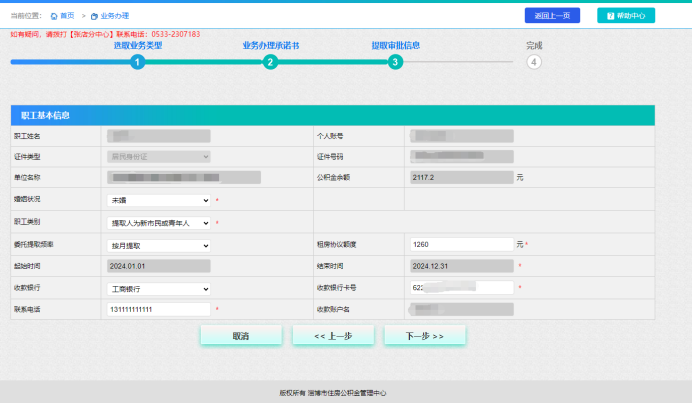Screen dimensions: 693x403
Task: Click the 返回上一页 button
Action: [x=552, y=15]
